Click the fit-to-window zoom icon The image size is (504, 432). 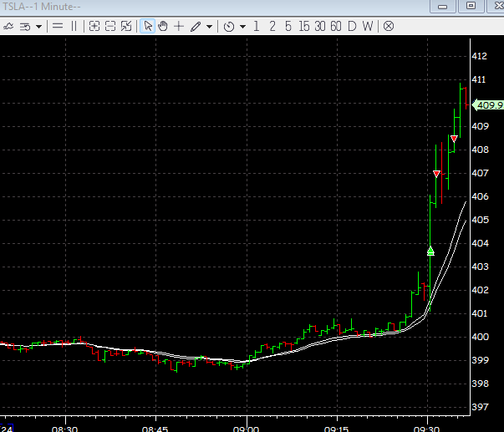click(x=126, y=26)
